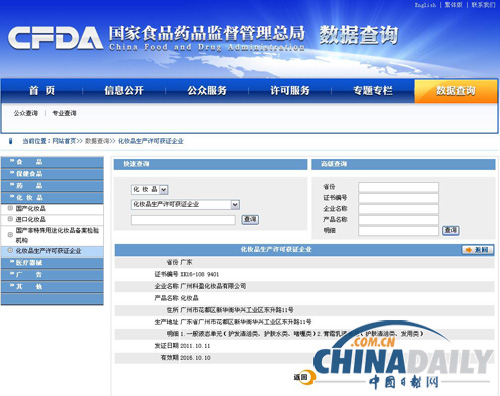
Task: Open the 联系我们 contact link
Action: tap(483, 5)
